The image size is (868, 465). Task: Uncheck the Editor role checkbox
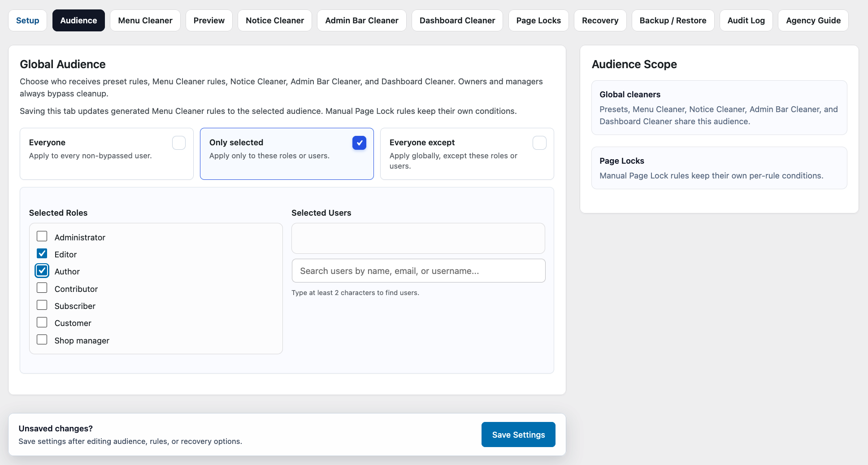tap(42, 253)
